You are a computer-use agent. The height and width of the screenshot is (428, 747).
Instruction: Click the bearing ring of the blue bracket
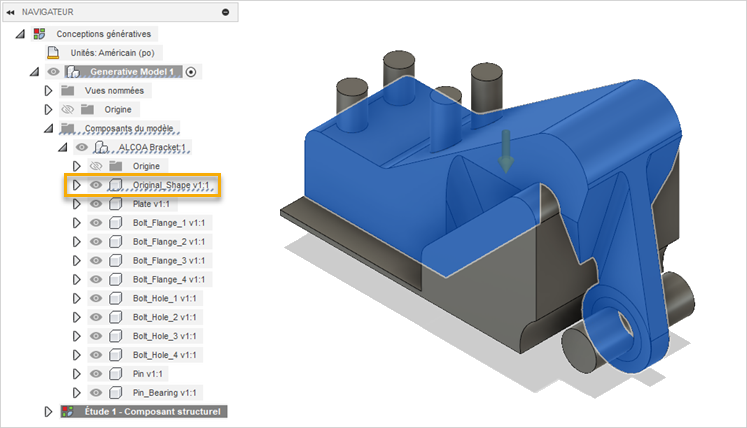pyautogui.click(x=619, y=329)
